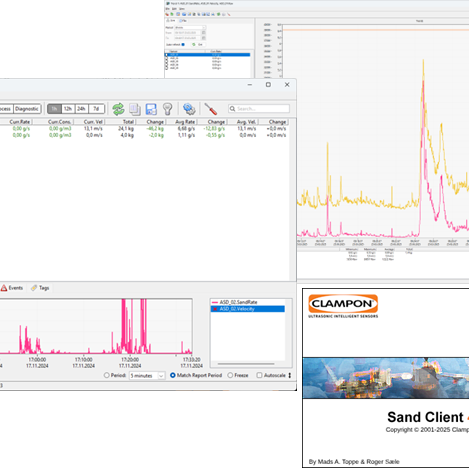Toggle Auto refresh in Trend window
Screen dimensions: 469x468
pyautogui.click(x=183, y=44)
